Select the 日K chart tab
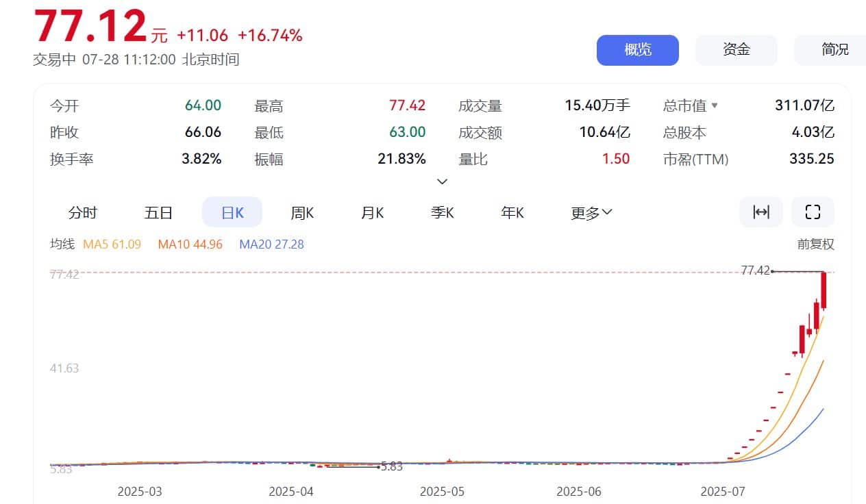Screen dimensions: 866x504 (x=232, y=213)
